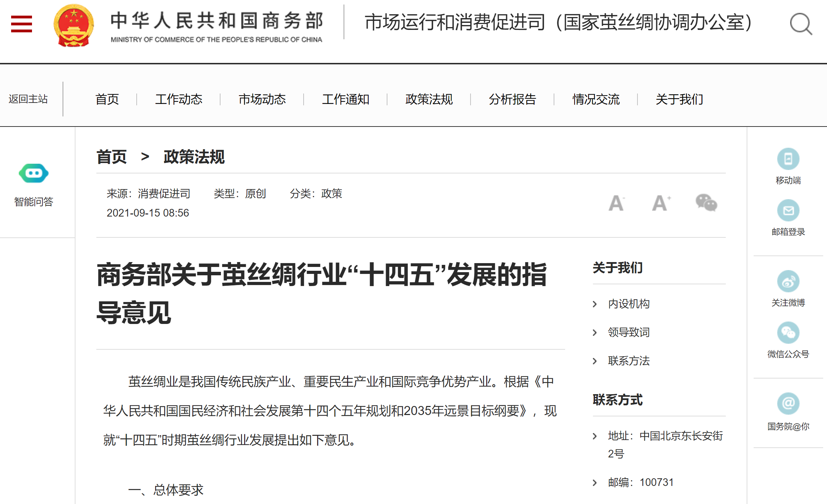The width and height of the screenshot is (827, 504).
Task: Share the article via WeChat icon
Action: pyautogui.click(x=706, y=203)
